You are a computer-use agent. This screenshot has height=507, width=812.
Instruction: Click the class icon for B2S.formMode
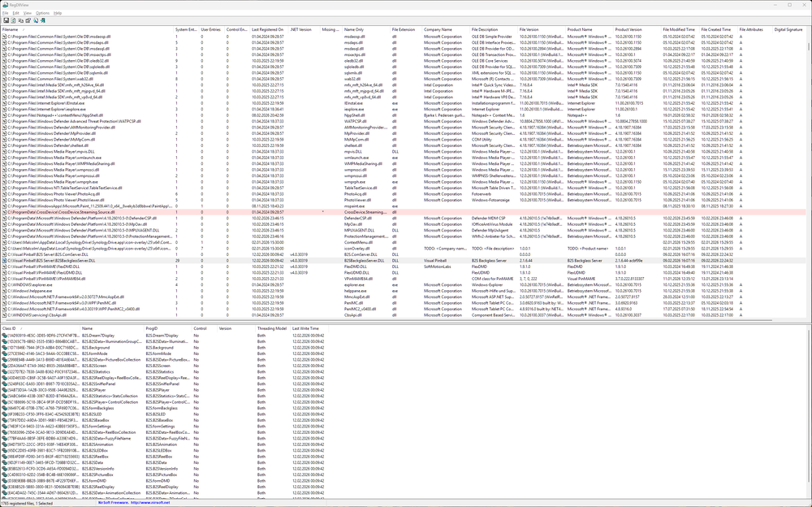click(x=5, y=353)
